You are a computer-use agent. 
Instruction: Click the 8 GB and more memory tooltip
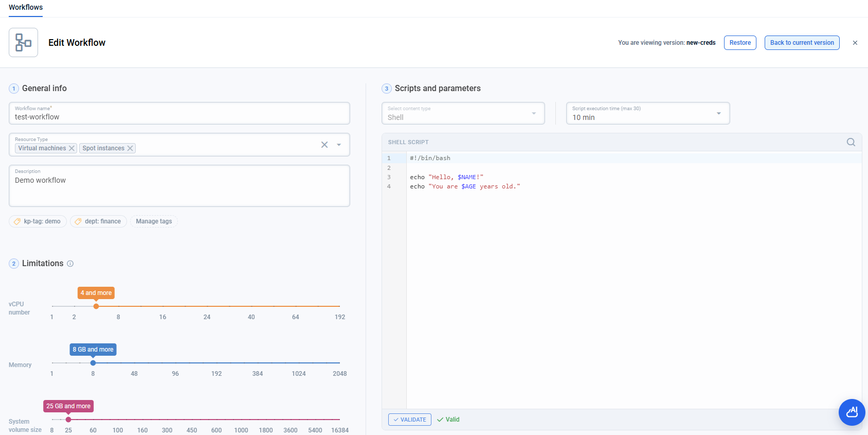pyautogui.click(x=93, y=350)
